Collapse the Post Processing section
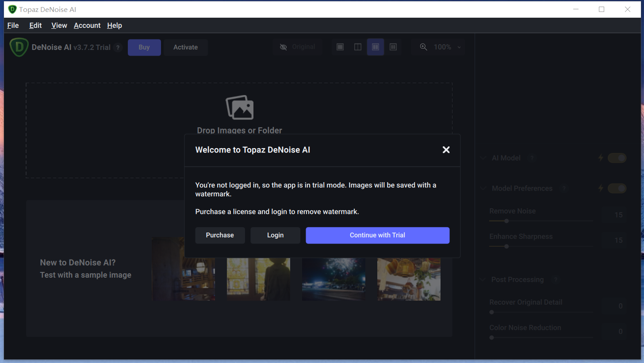The width and height of the screenshot is (644, 363). [483, 280]
